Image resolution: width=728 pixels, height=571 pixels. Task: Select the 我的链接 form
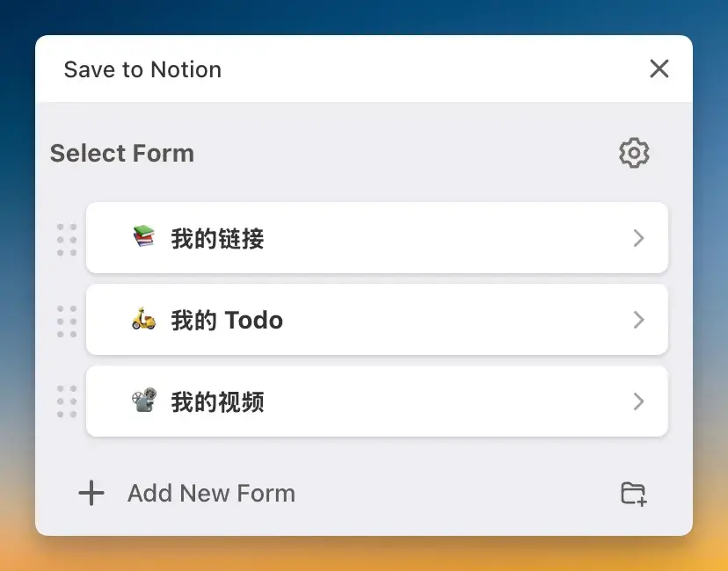(217, 238)
